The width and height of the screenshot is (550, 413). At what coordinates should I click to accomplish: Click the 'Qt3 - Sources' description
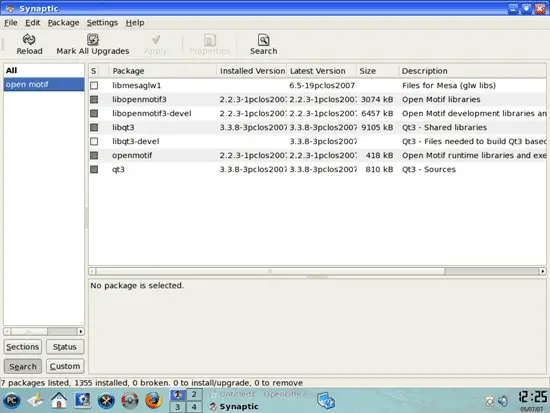click(x=429, y=169)
